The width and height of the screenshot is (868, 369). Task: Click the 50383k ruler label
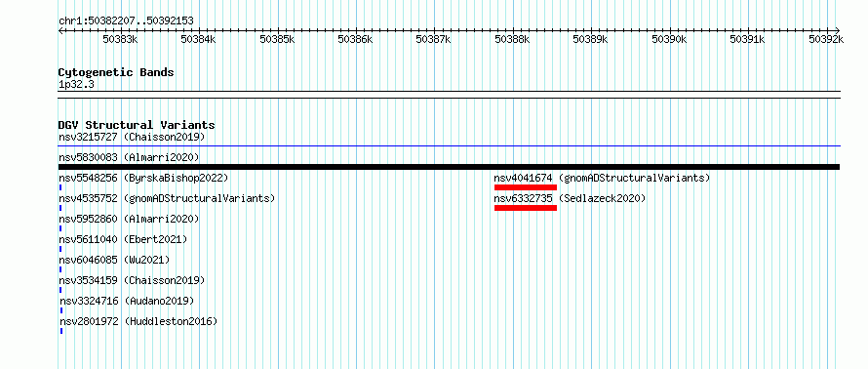(x=121, y=39)
